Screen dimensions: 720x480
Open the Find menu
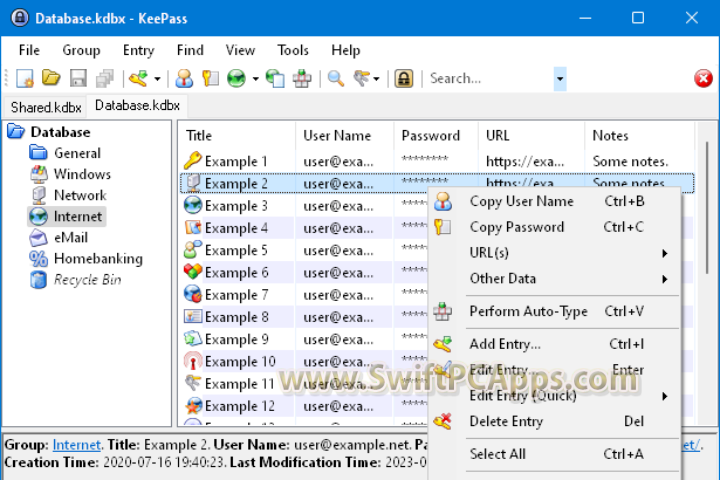point(190,50)
